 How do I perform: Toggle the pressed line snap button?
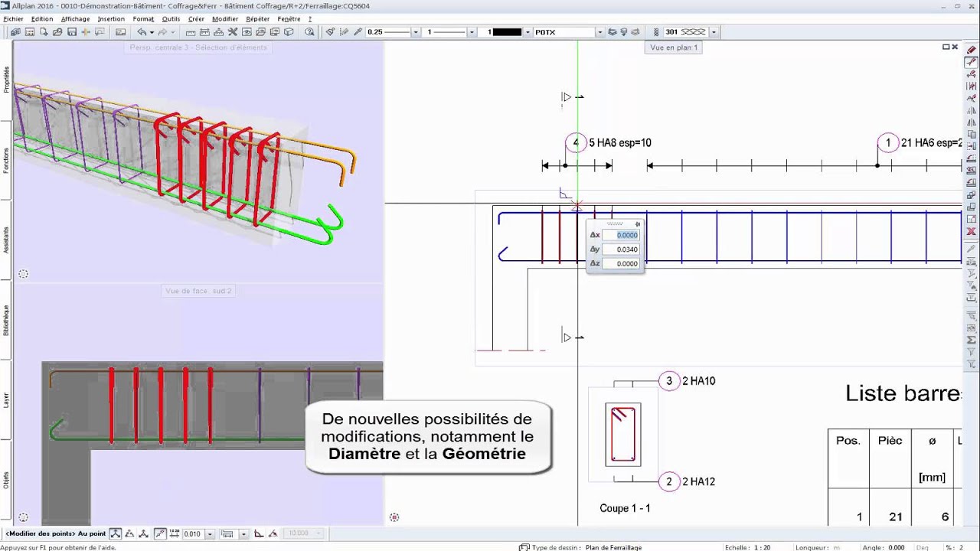point(160,533)
